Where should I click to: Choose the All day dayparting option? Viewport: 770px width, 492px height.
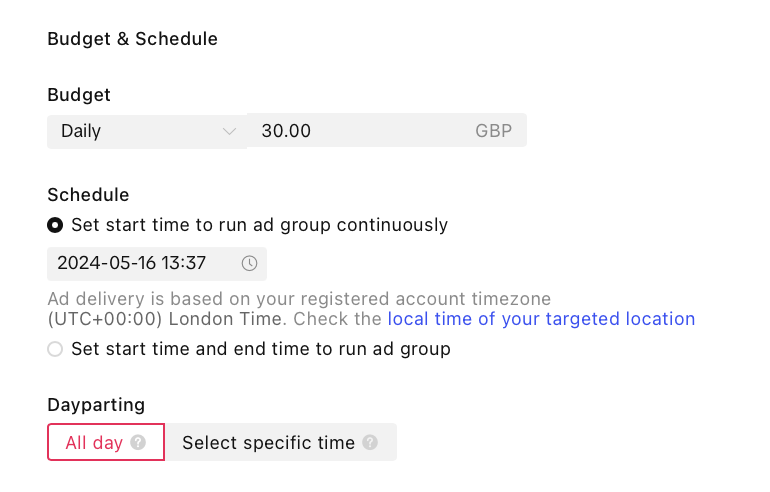coord(94,442)
